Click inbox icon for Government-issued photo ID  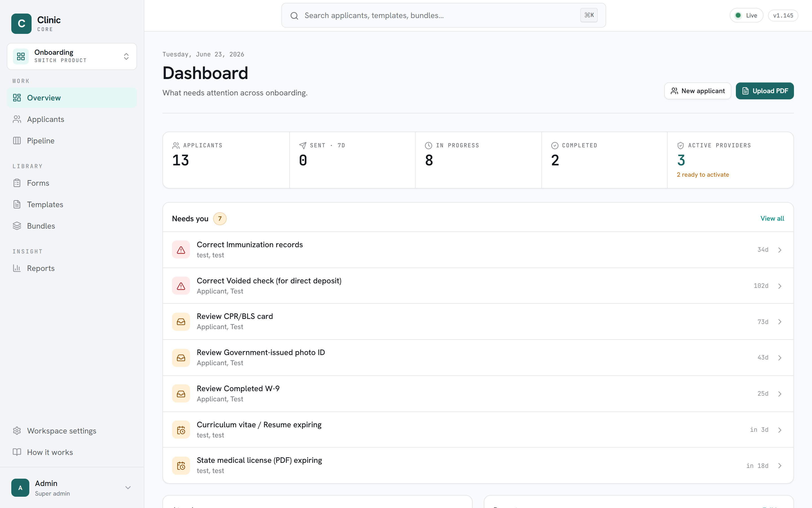(181, 358)
